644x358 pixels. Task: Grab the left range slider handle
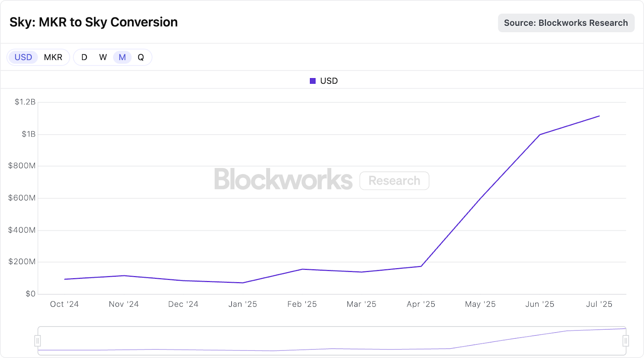(x=37, y=341)
